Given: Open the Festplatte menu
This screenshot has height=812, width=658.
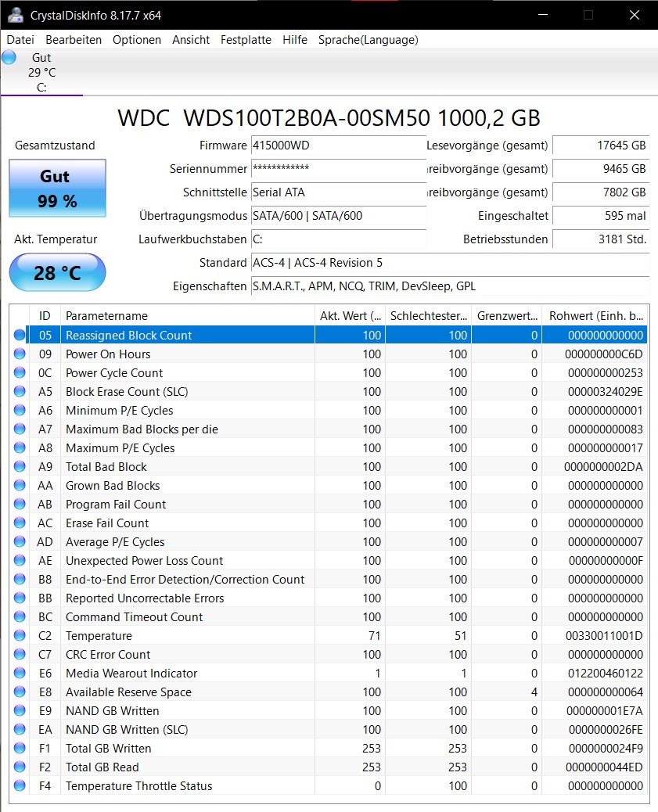Looking at the screenshot, I should point(246,40).
